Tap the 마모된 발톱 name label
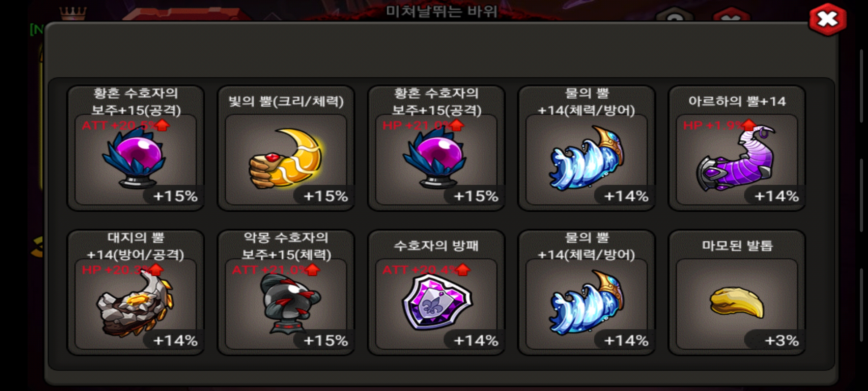 click(x=737, y=245)
